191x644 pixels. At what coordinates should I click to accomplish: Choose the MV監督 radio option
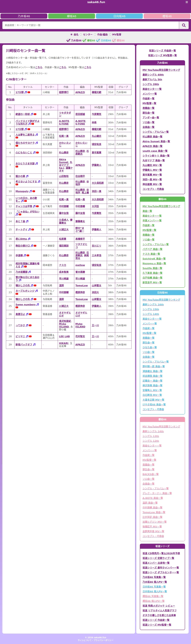[x=110, y=35]
